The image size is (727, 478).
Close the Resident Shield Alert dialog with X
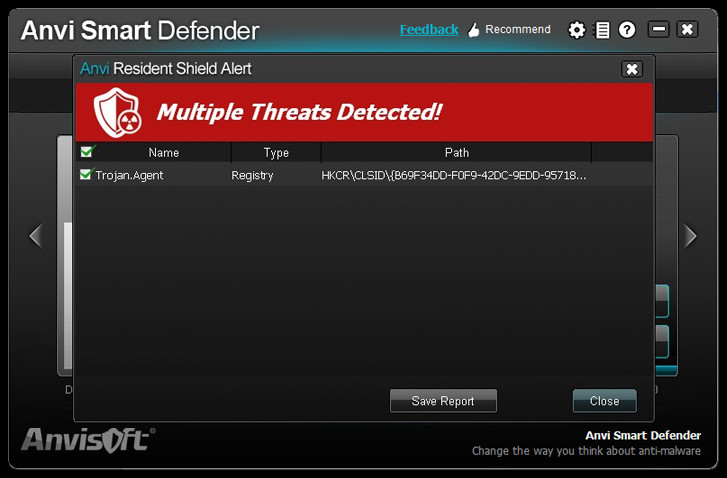632,69
